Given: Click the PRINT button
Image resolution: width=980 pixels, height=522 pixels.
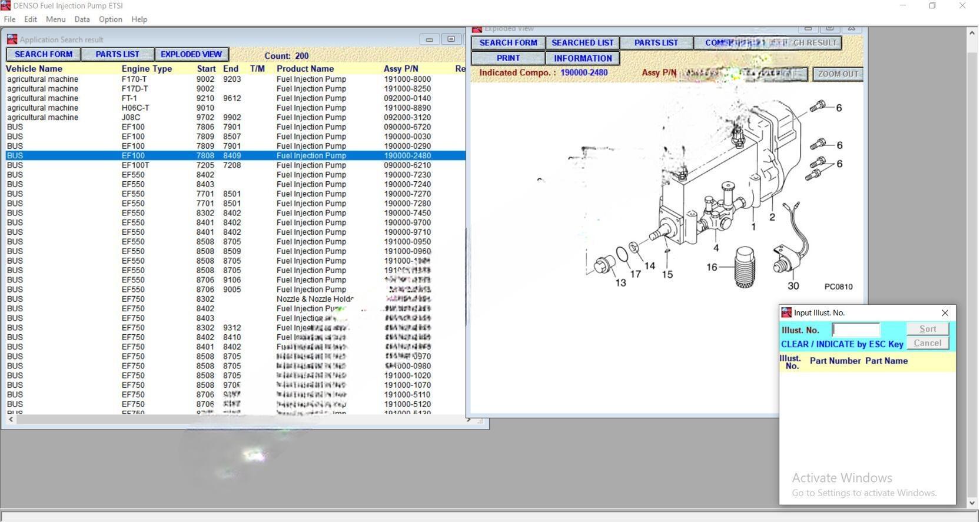Looking at the screenshot, I should (508, 58).
